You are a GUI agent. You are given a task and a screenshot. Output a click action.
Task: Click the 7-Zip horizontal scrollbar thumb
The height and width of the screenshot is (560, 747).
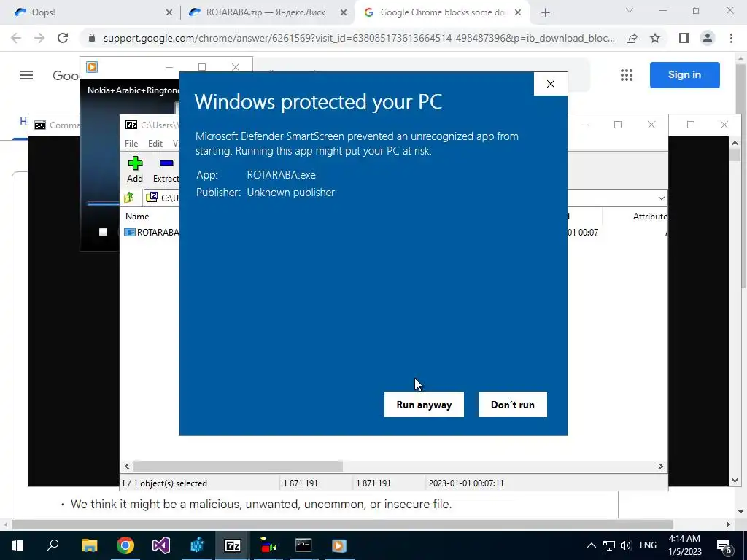238,466
